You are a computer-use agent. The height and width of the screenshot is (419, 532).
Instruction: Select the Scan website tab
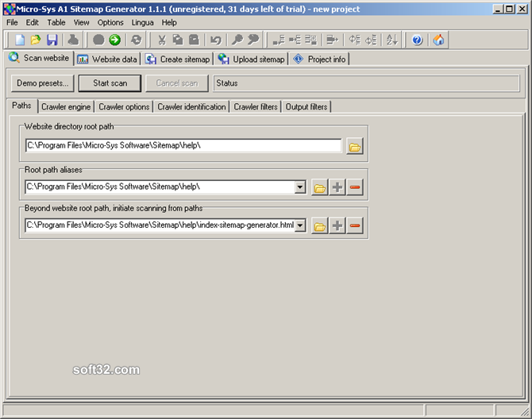(x=39, y=58)
